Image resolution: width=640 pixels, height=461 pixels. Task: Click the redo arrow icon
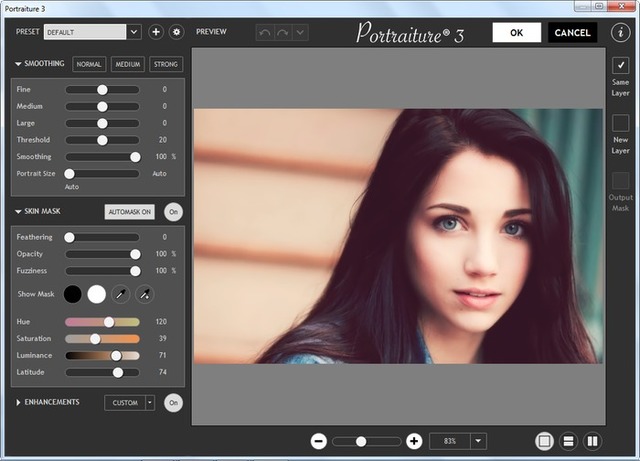[x=282, y=32]
